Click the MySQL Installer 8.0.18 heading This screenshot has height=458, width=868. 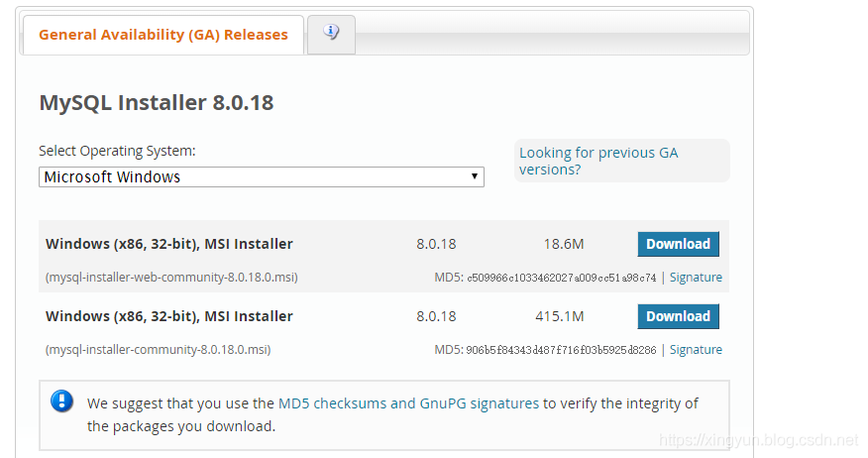[156, 102]
